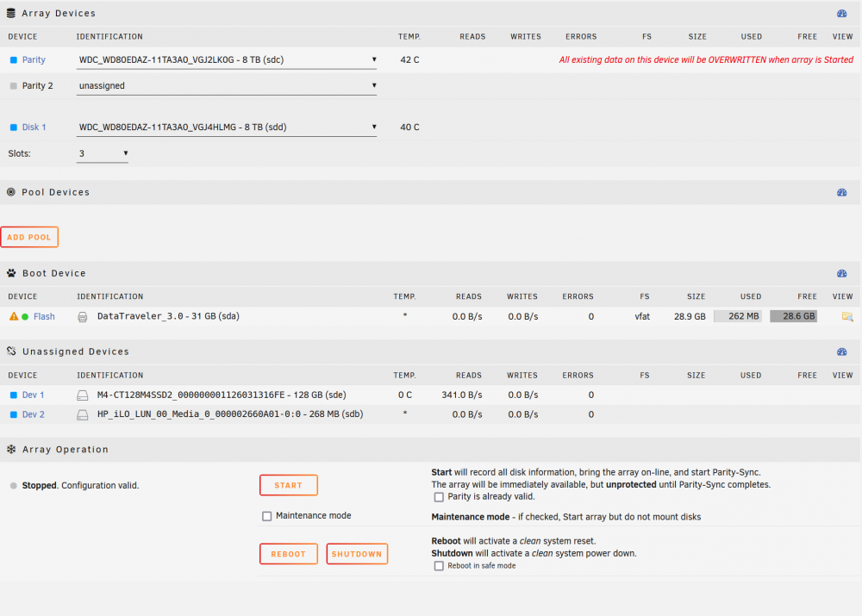Click the Dev 1 0 C temperature value

pos(404,395)
